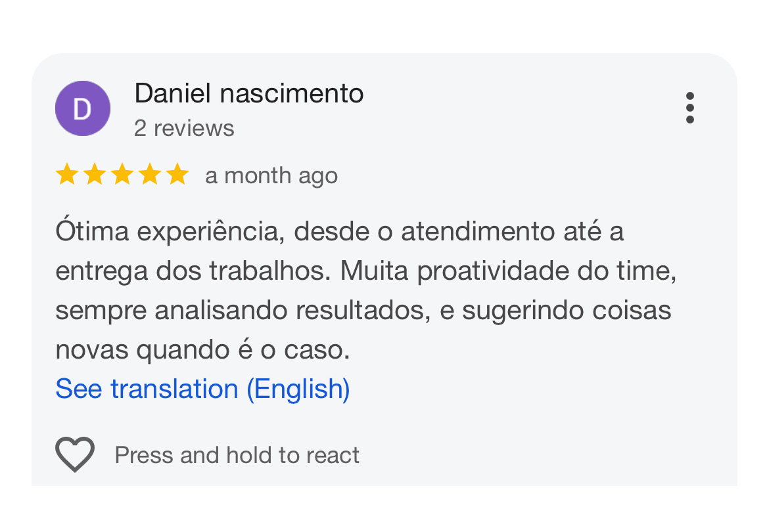
Task: Click the "Press and hold to react" label
Action: coord(237,455)
